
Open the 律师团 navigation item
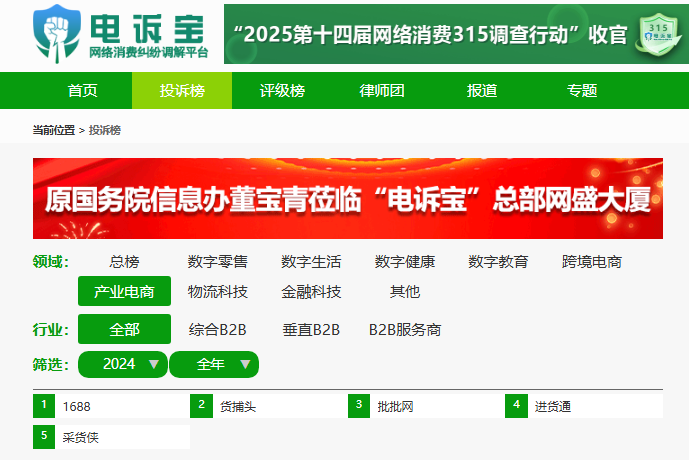pos(382,91)
